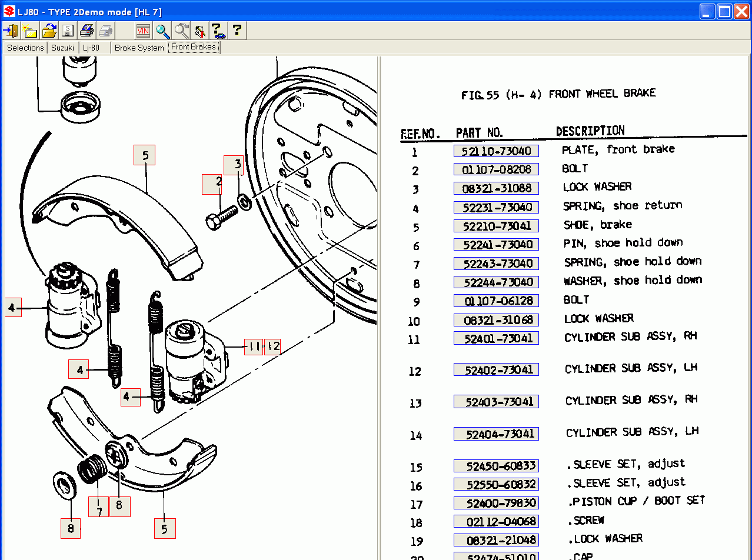Choose part number 08321-31088

pyautogui.click(x=496, y=188)
